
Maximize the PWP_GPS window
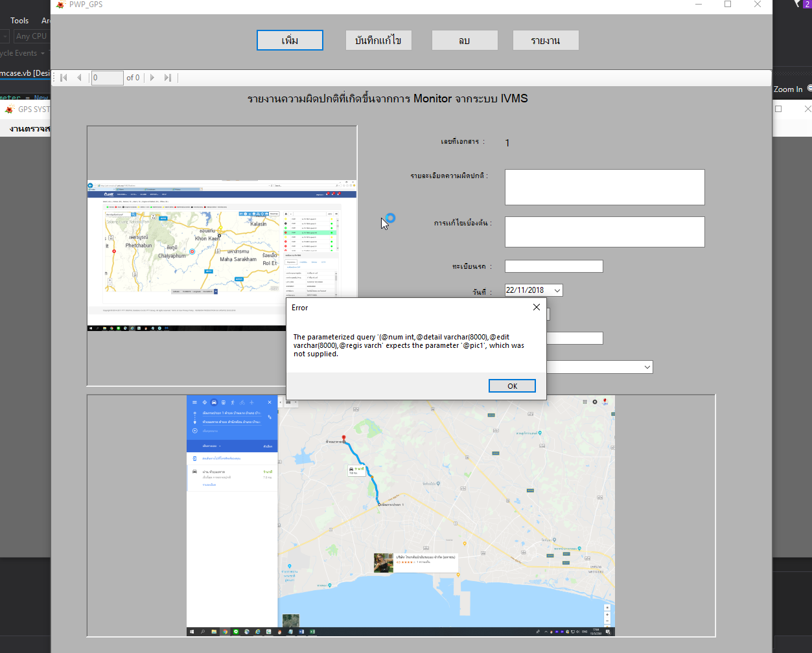(728, 5)
